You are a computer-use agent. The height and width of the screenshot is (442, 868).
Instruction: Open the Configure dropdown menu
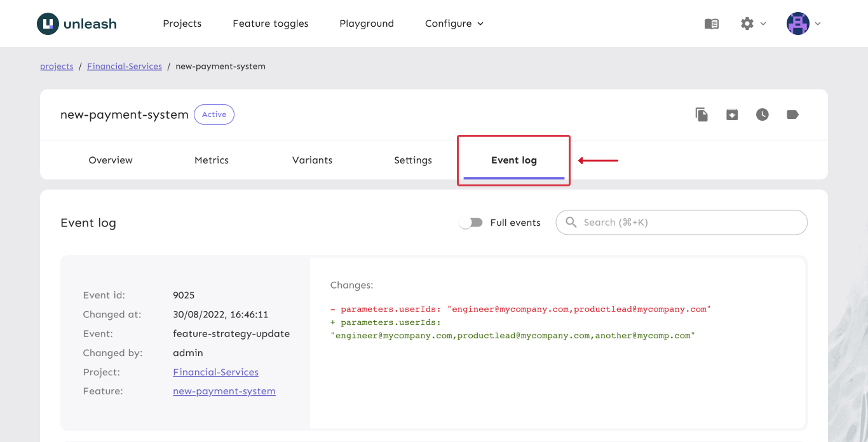tap(454, 23)
